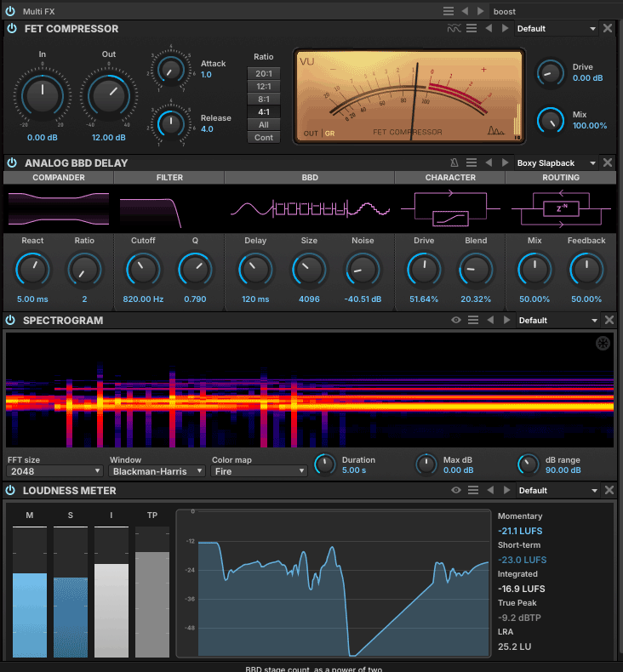Open Boxy Slapback preset dropdown
The width and height of the screenshot is (623, 672).
tap(557, 162)
